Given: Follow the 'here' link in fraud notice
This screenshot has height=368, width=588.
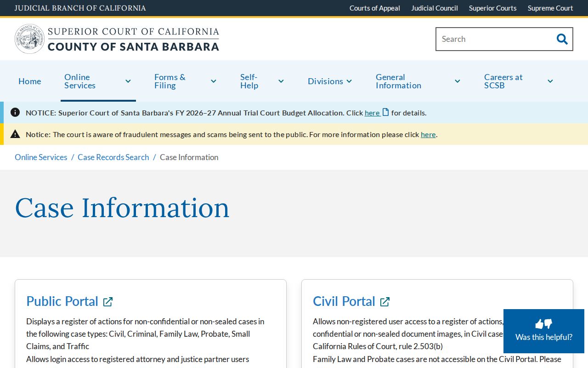Looking at the screenshot, I should point(428,134).
